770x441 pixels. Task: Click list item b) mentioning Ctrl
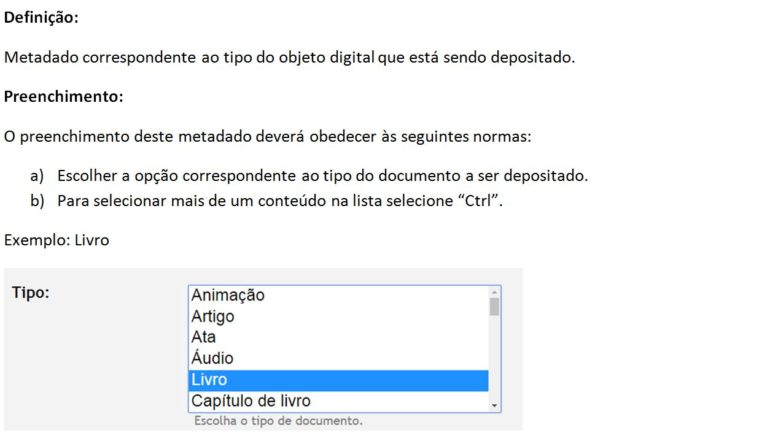tap(267, 201)
